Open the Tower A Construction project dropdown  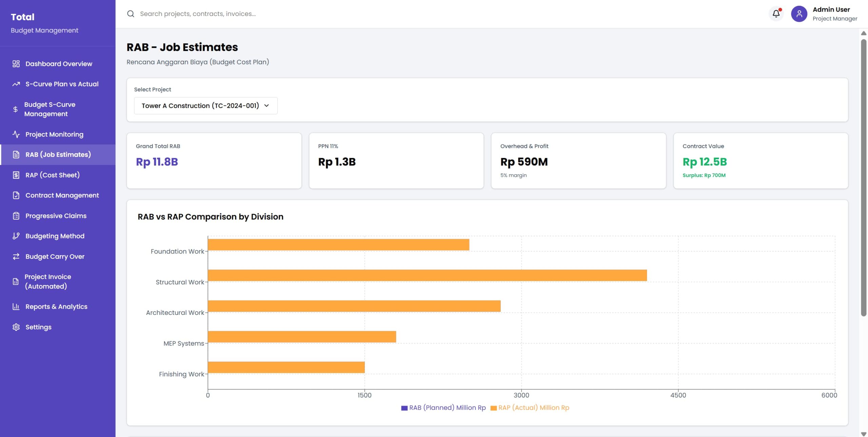click(x=200, y=106)
